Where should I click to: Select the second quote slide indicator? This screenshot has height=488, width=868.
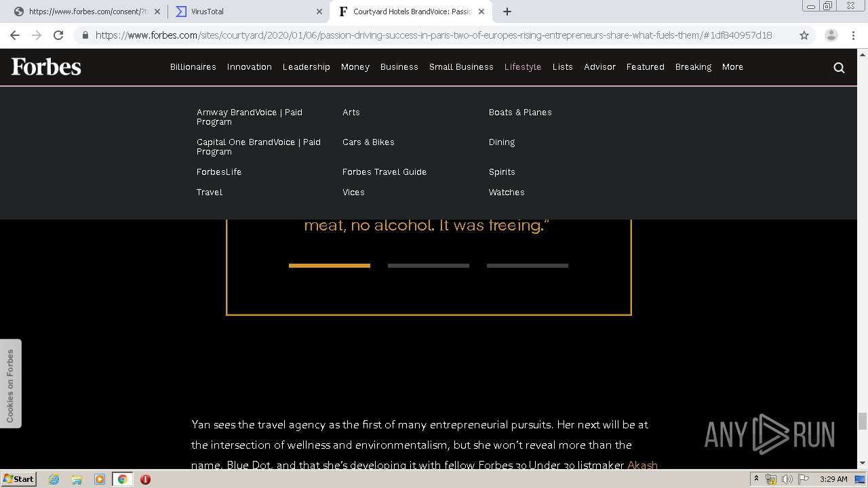[429, 266]
